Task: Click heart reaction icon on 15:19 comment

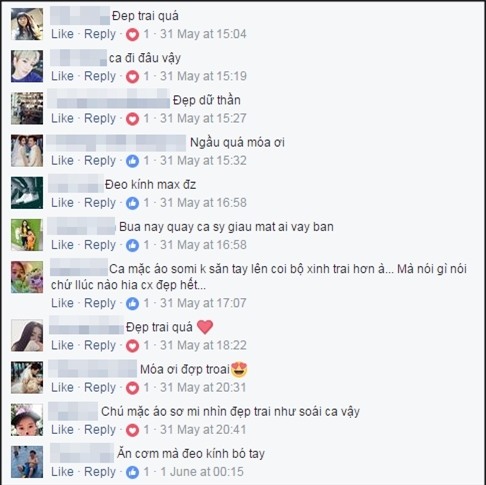Action: point(132,77)
